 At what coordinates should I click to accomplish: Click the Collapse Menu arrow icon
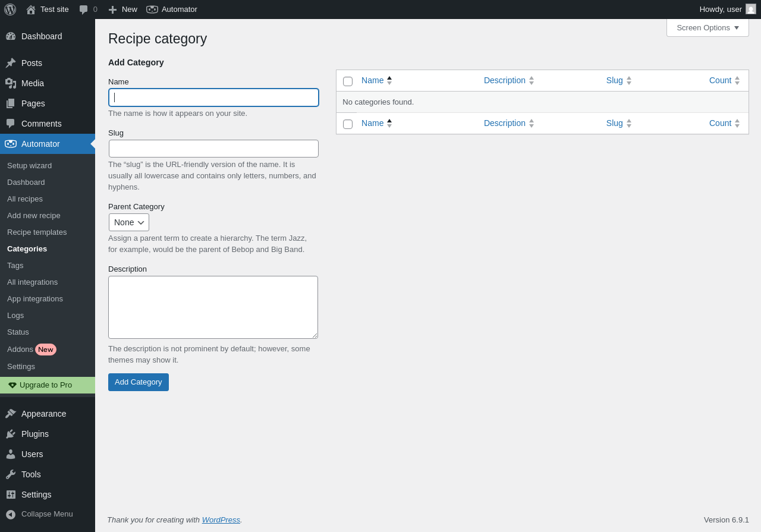click(x=11, y=514)
